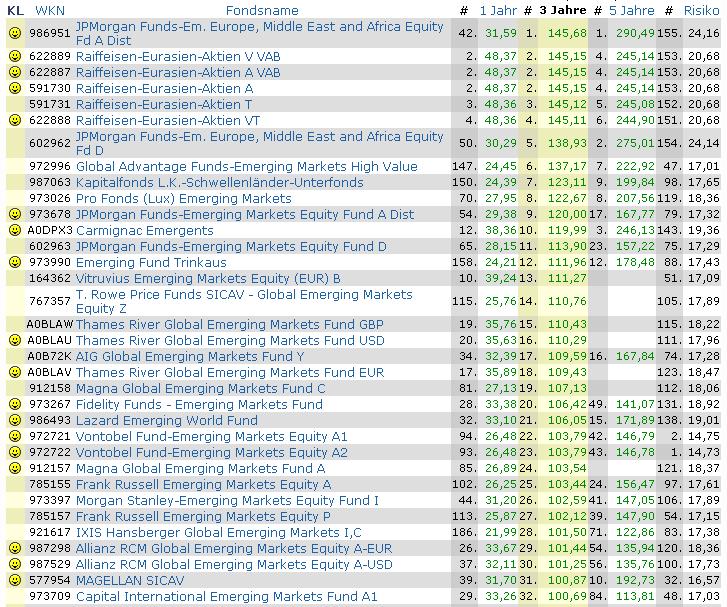Open Thames River Global Emerging Markets Fund USD
This screenshot has width=727, height=607.
[230, 340]
